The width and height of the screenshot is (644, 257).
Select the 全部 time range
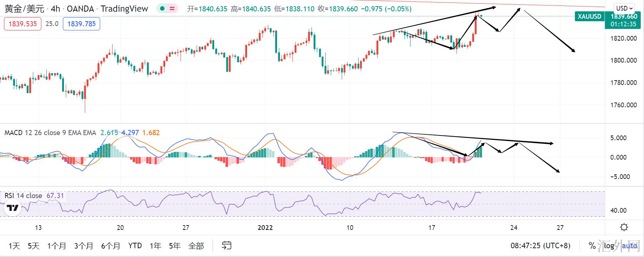[196, 246]
